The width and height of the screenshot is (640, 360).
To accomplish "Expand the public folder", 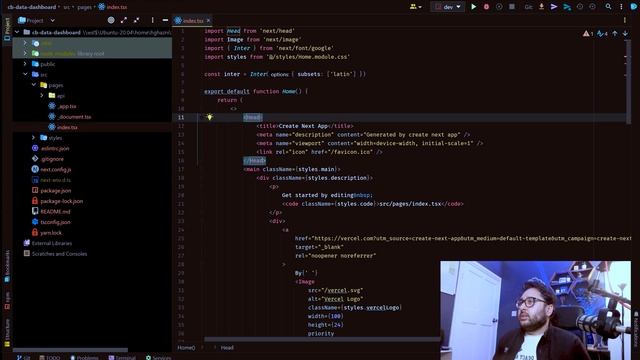I will click(x=25, y=64).
